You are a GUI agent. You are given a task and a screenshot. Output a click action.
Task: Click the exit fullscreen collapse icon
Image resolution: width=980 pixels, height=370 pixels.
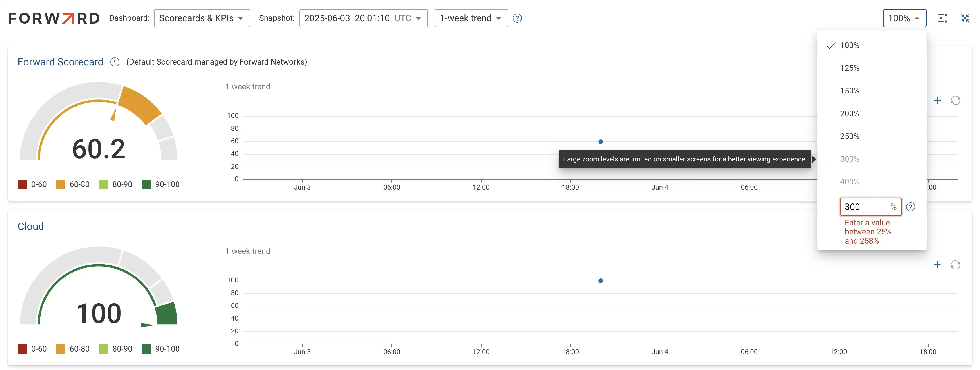965,18
